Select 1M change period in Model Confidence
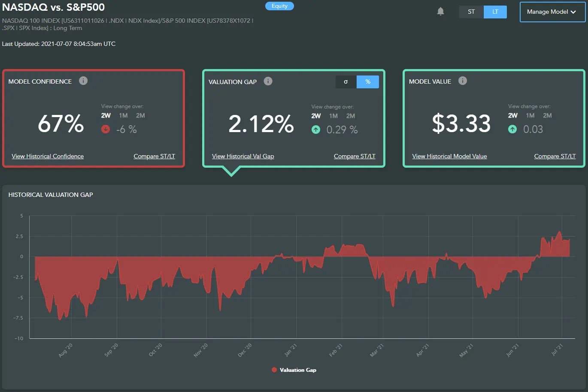The width and height of the screenshot is (588, 392). (x=123, y=115)
